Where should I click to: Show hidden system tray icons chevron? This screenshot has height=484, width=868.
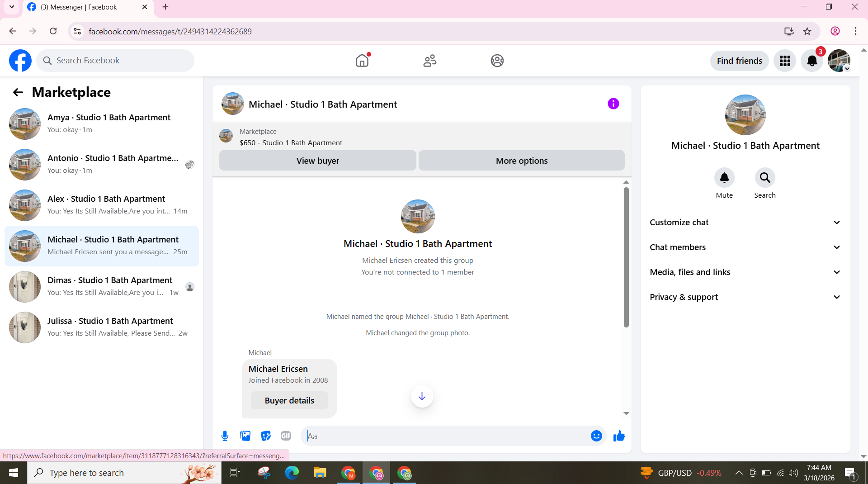click(739, 473)
